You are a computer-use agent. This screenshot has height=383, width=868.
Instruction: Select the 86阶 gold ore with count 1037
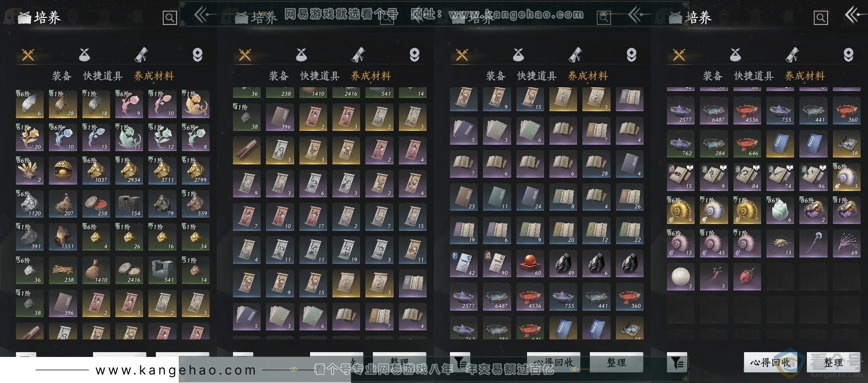point(96,171)
